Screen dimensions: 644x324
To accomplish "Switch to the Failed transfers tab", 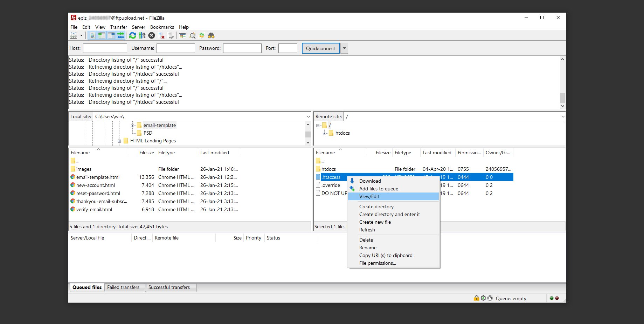I will (125, 288).
